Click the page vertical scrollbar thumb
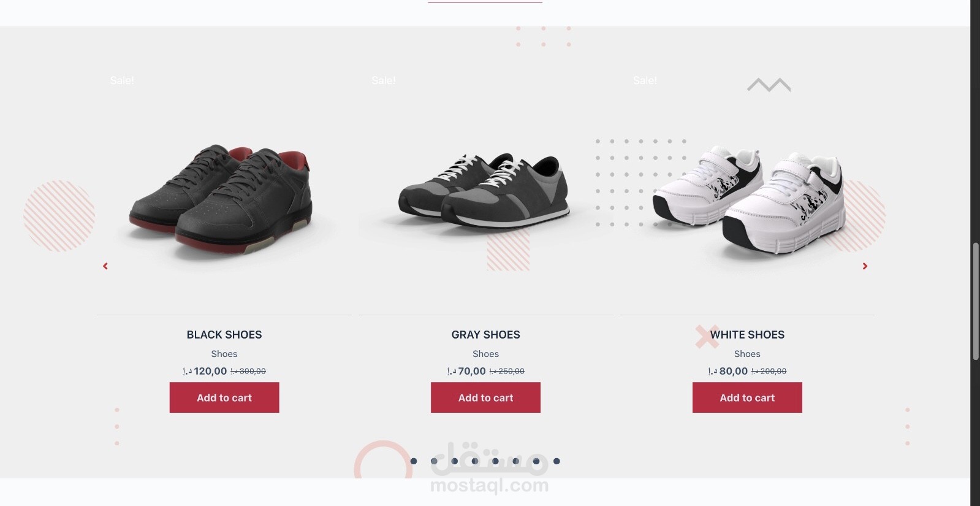Image resolution: width=980 pixels, height=506 pixels. click(x=975, y=301)
